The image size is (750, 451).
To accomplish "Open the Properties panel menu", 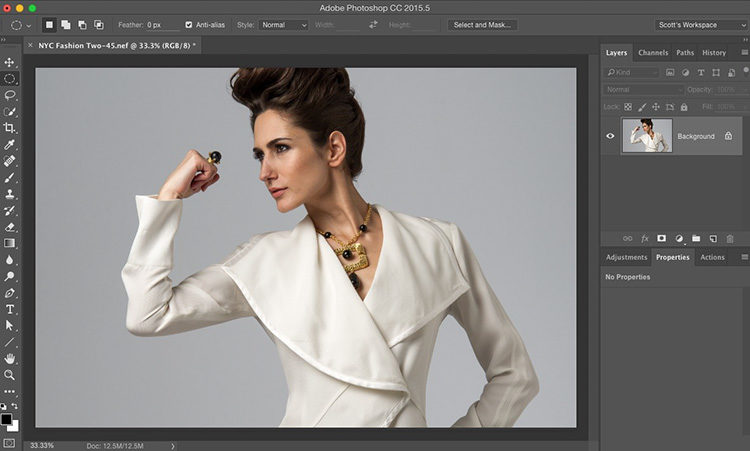I will click(744, 257).
